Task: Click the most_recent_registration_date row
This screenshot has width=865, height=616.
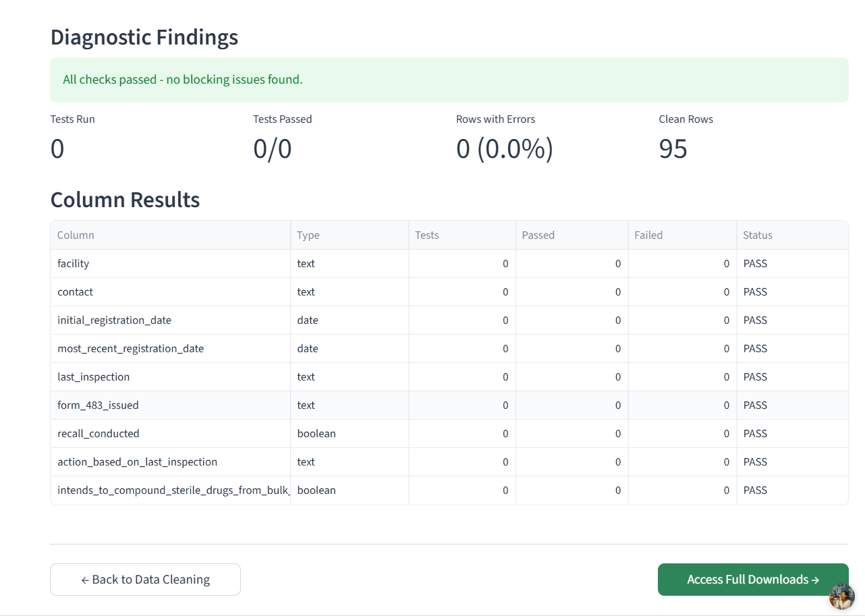Action: coord(130,348)
